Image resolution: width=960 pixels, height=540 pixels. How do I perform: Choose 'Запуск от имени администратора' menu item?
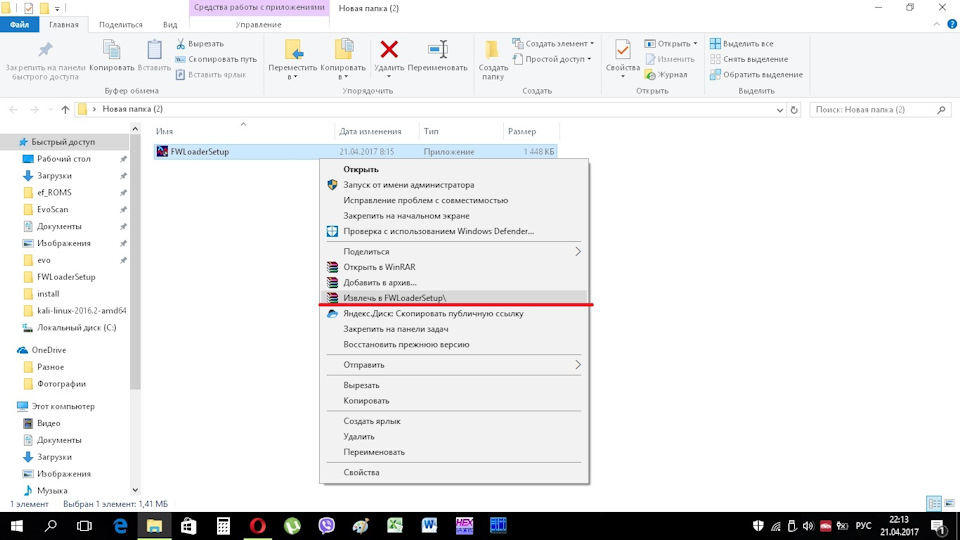(x=408, y=185)
